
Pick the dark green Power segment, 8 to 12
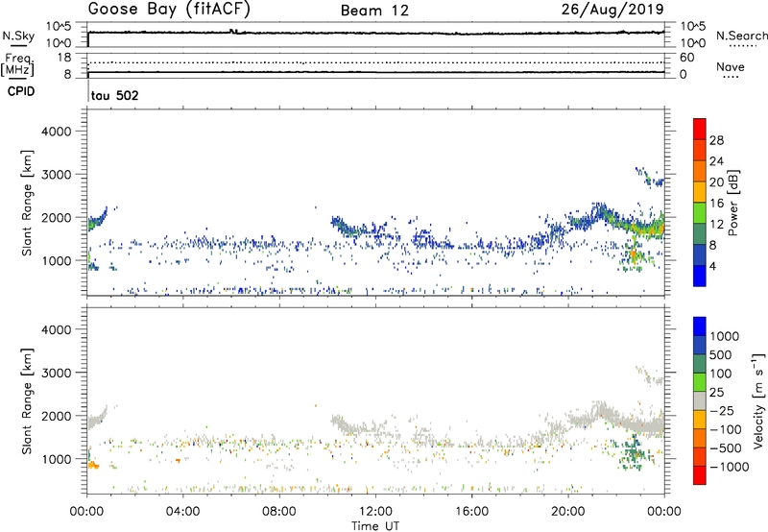700,234
